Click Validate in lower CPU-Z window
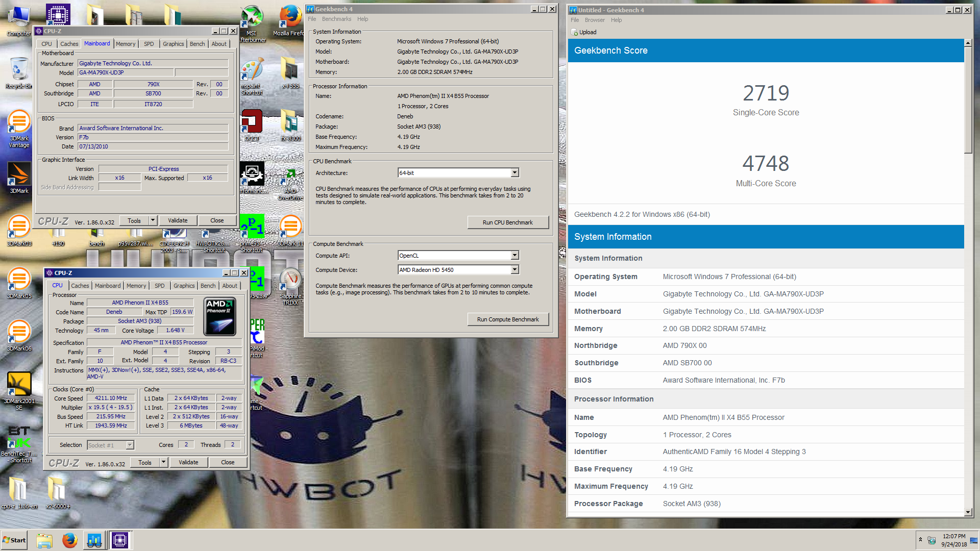This screenshot has height=551, width=980. click(x=188, y=463)
